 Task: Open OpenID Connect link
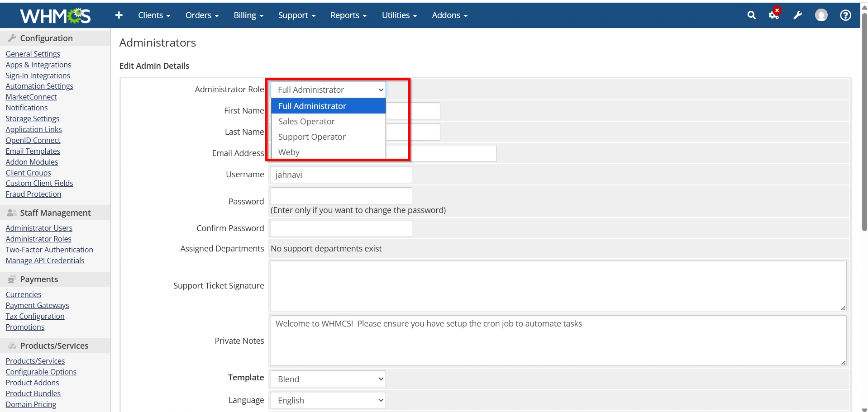coord(33,140)
